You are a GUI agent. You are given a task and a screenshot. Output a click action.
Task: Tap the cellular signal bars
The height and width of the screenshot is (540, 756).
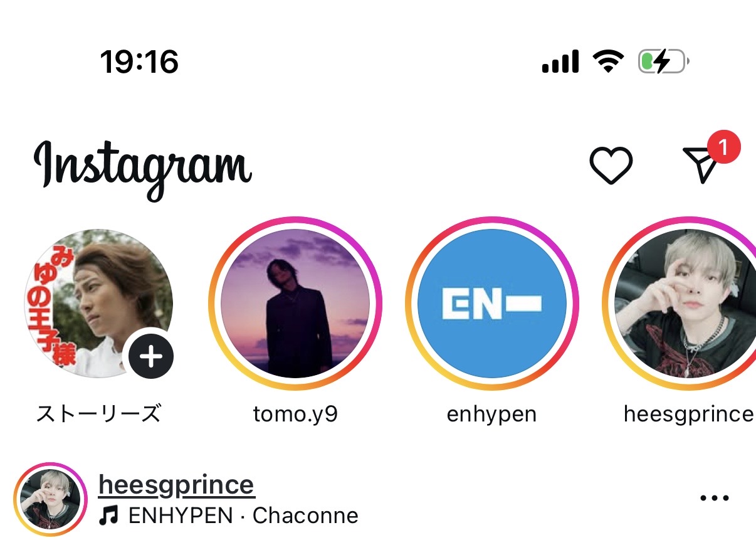click(x=560, y=63)
